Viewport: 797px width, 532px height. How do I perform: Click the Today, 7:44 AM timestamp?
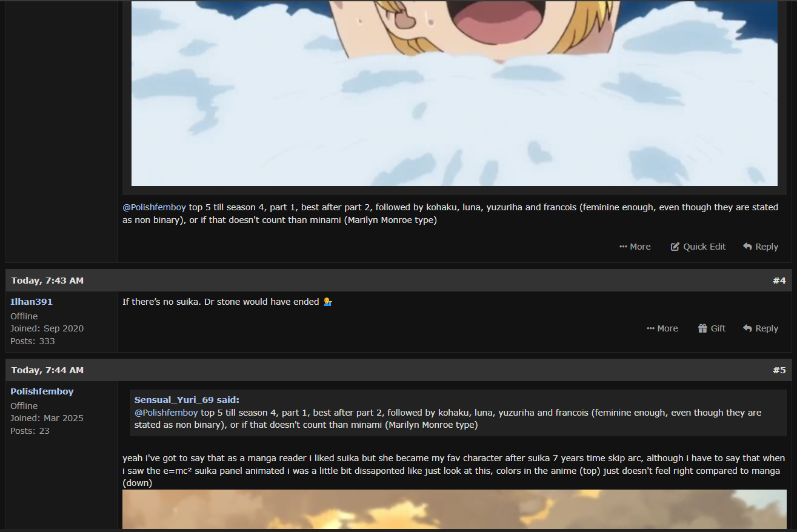[x=47, y=370]
